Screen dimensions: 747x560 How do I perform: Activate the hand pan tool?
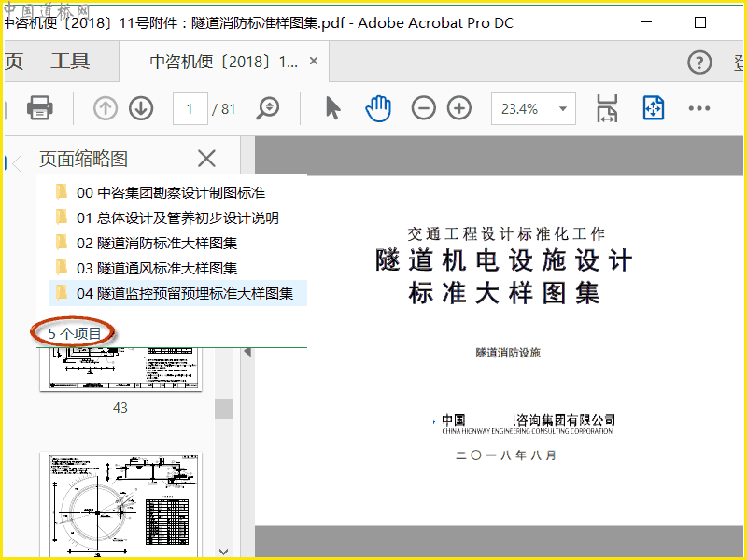click(378, 108)
